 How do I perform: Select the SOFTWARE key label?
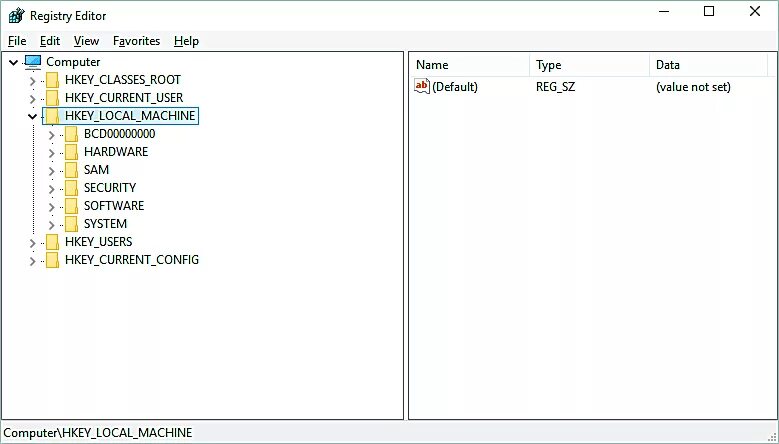pos(114,206)
